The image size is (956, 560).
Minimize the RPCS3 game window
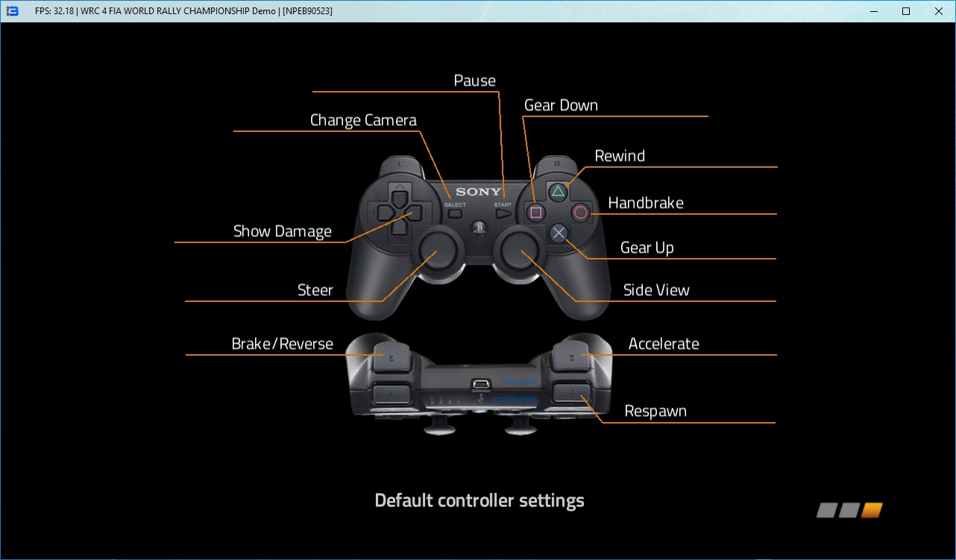coord(872,11)
